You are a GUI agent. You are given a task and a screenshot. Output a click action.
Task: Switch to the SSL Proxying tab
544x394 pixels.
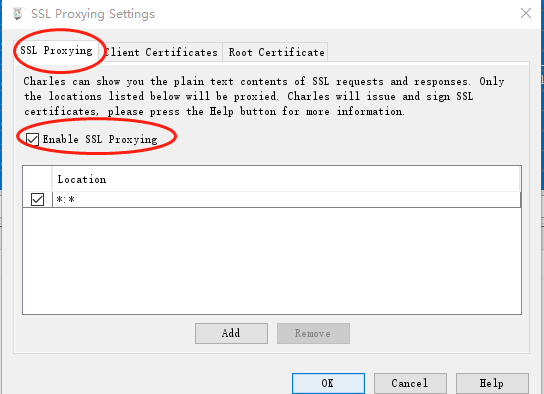click(x=57, y=51)
